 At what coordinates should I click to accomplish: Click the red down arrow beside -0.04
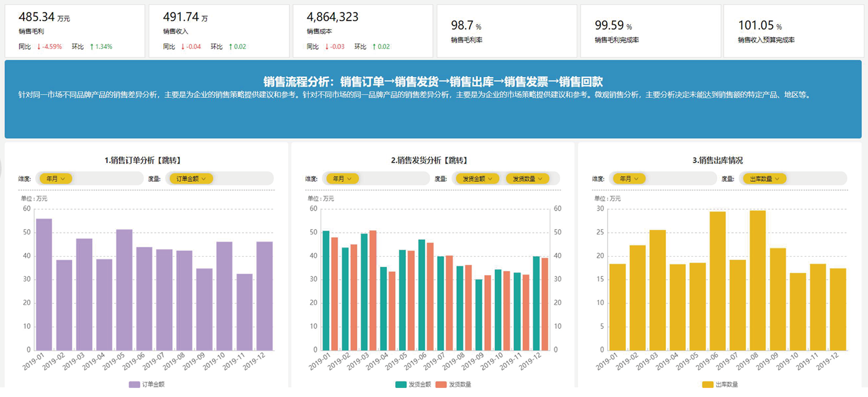[x=183, y=47]
